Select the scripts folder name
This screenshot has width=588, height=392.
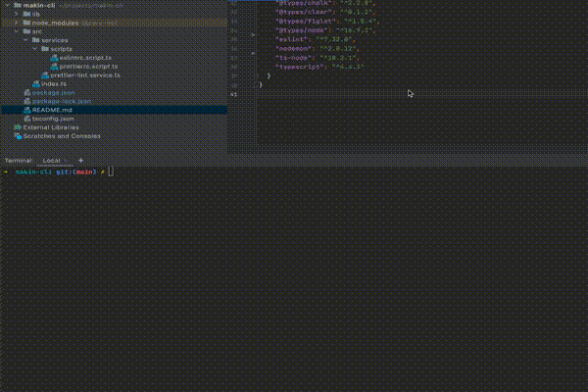tap(62, 49)
